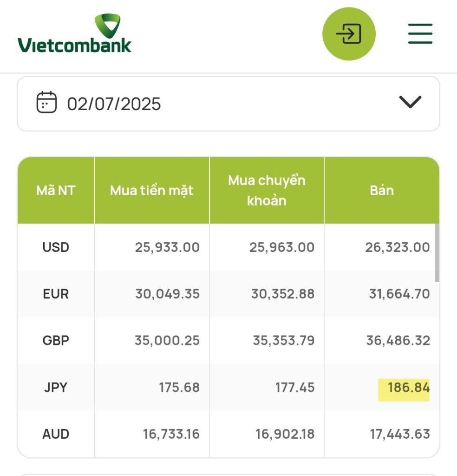The image size is (457, 476).
Task: Click the Bán column header
Action: click(381, 190)
